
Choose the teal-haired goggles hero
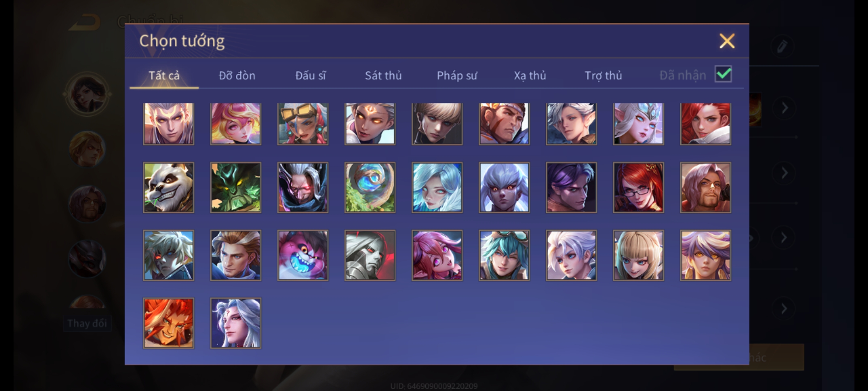(504, 256)
